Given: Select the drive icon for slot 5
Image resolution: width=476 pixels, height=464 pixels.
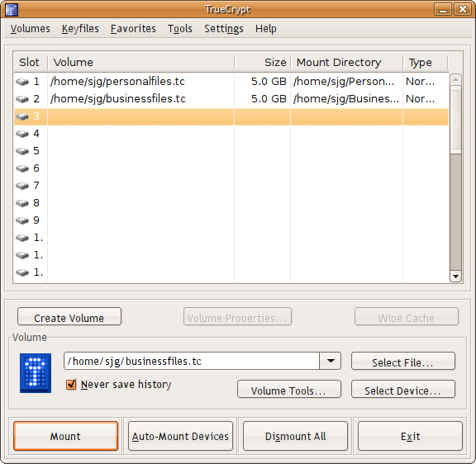Looking at the screenshot, I should (x=22, y=151).
